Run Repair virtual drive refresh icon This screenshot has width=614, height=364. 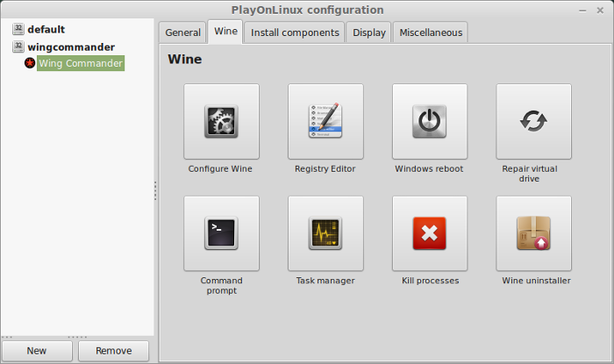click(533, 121)
